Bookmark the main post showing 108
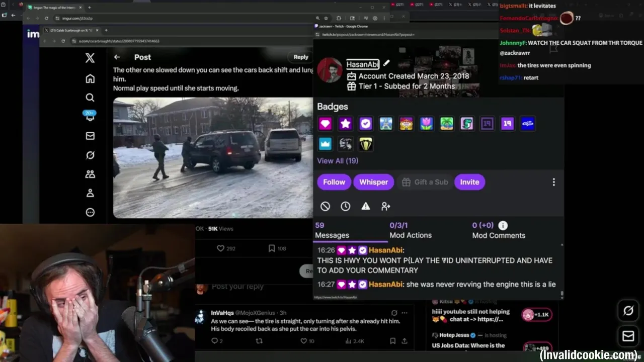Screen dimensions: 644x362 (x=277, y=248)
